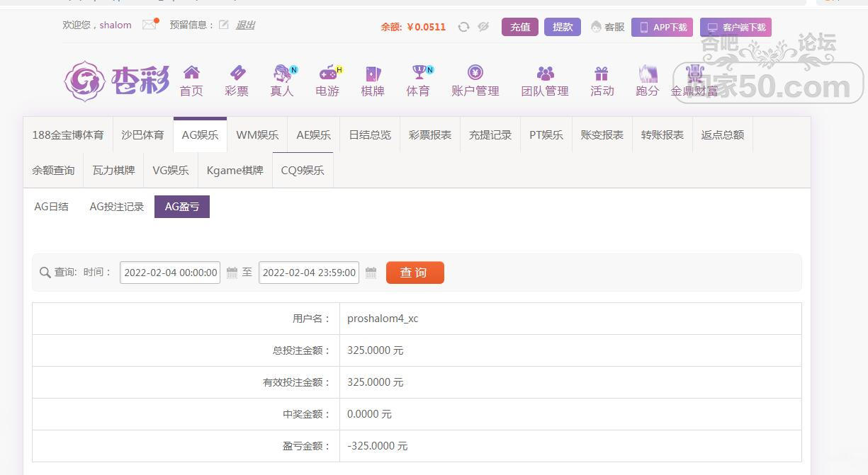Select the 彩票报表 tab

(430, 135)
